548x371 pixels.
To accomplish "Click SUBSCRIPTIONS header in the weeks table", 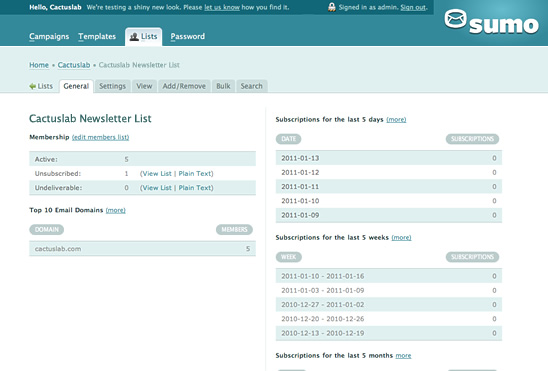I will tap(472, 257).
